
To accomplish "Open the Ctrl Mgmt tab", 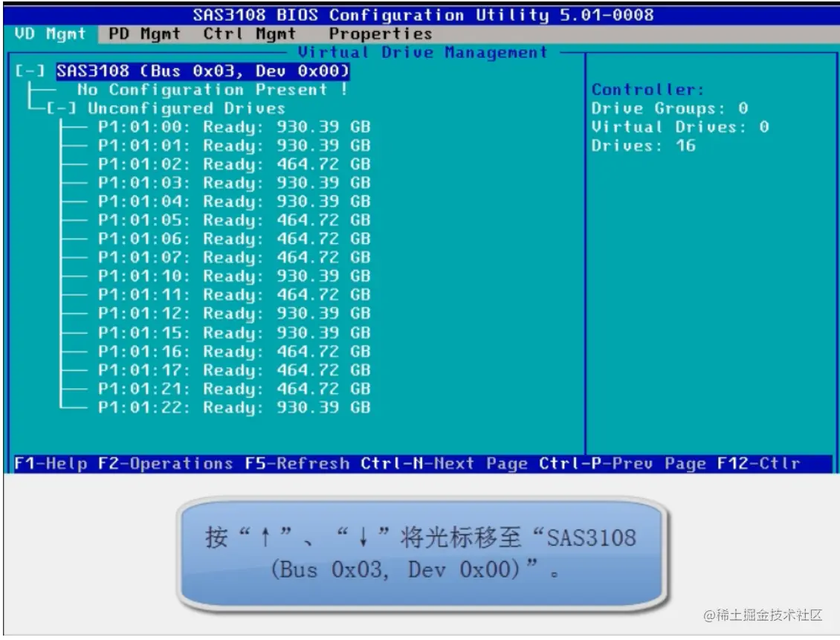I will (x=249, y=33).
